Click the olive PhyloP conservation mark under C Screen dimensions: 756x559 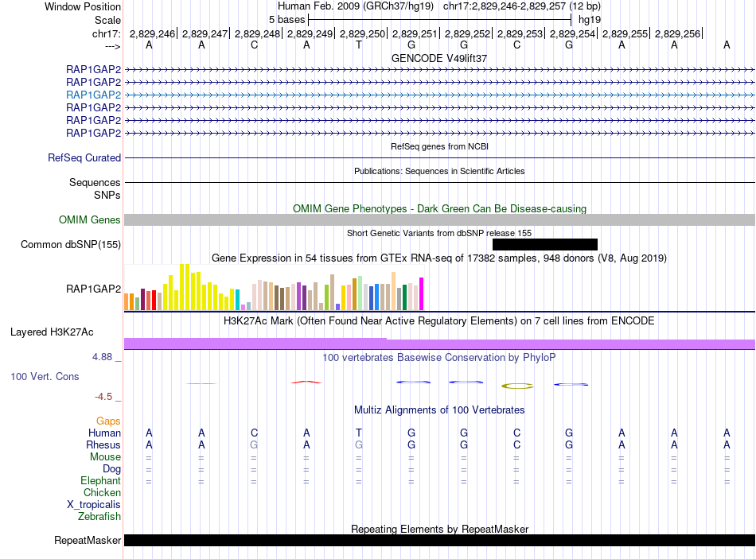coord(517,386)
